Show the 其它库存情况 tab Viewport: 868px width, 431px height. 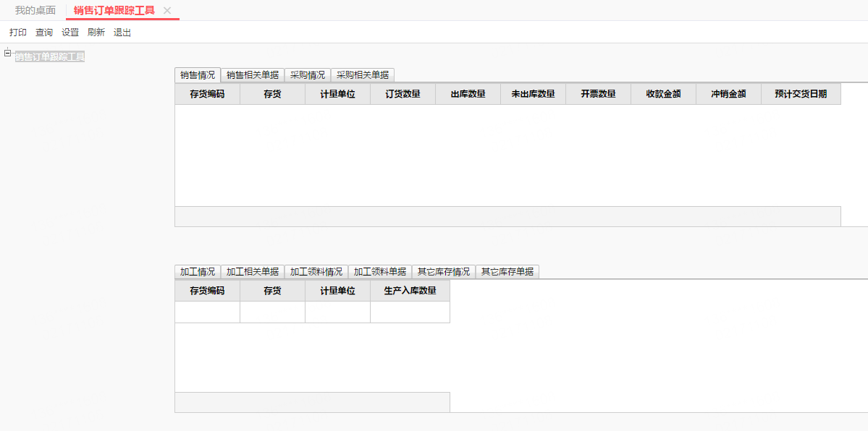[x=444, y=272]
